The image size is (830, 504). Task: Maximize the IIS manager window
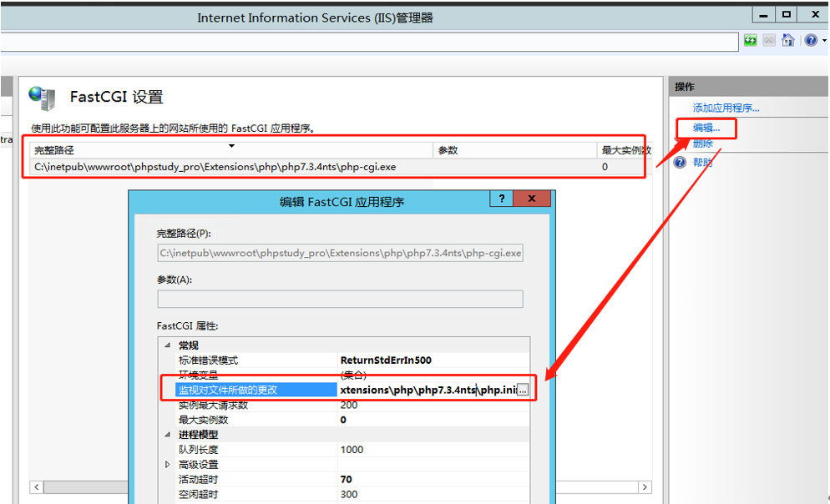click(787, 15)
